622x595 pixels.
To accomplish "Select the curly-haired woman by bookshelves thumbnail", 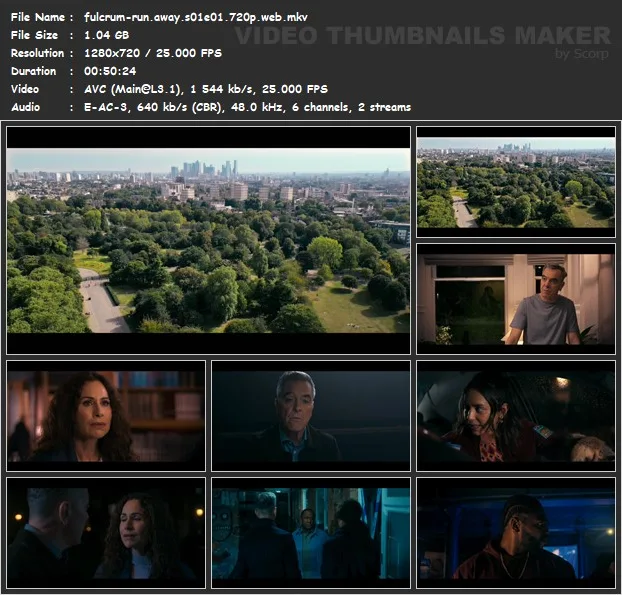I will coord(106,416).
